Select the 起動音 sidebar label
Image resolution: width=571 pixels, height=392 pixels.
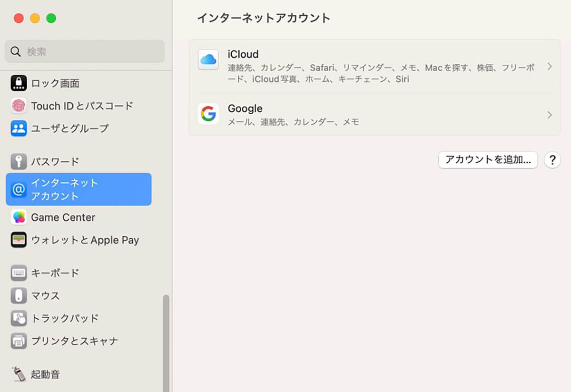[x=45, y=374]
